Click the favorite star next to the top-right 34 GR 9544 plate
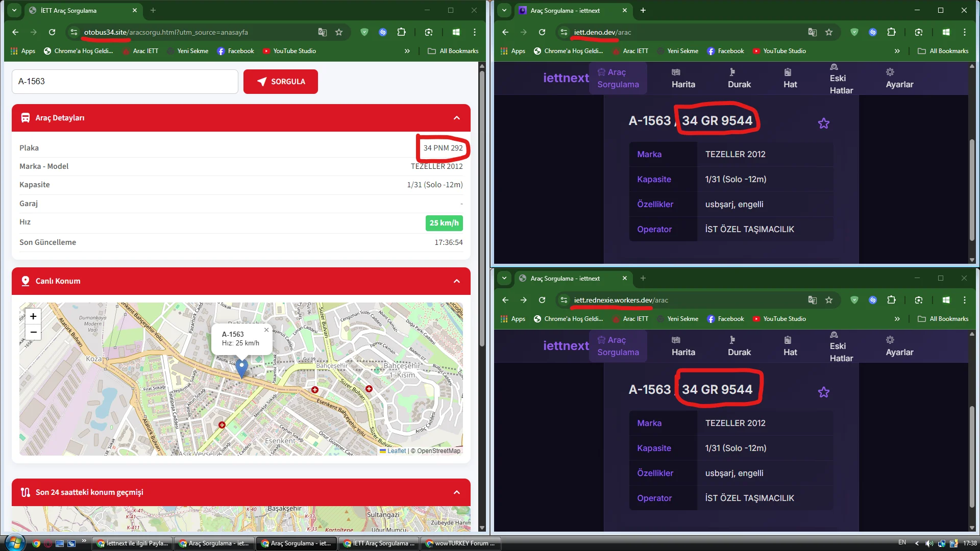Image resolution: width=980 pixels, height=551 pixels. tap(823, 123)
